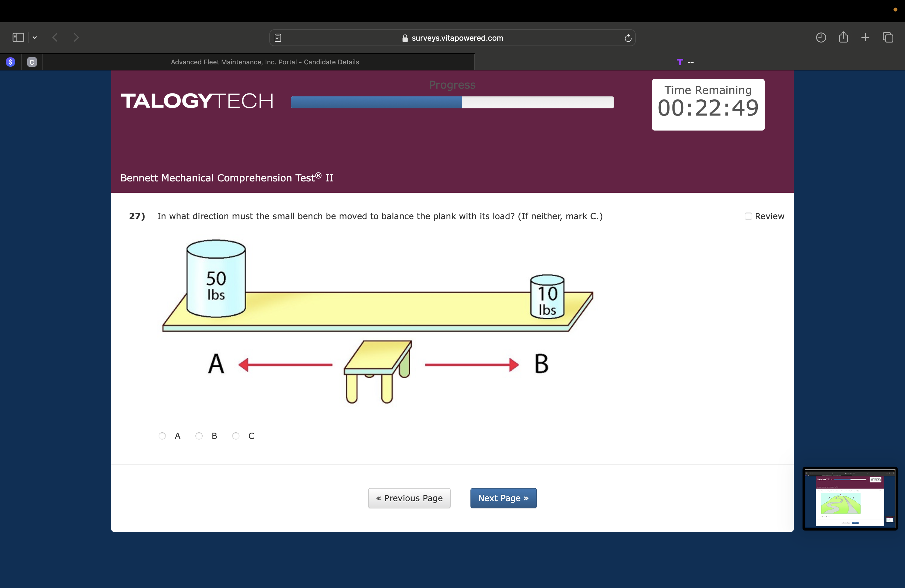Open the tab groups dropdown arrow
The height and width of the screenshot is (588, 905).
(35, 37)
